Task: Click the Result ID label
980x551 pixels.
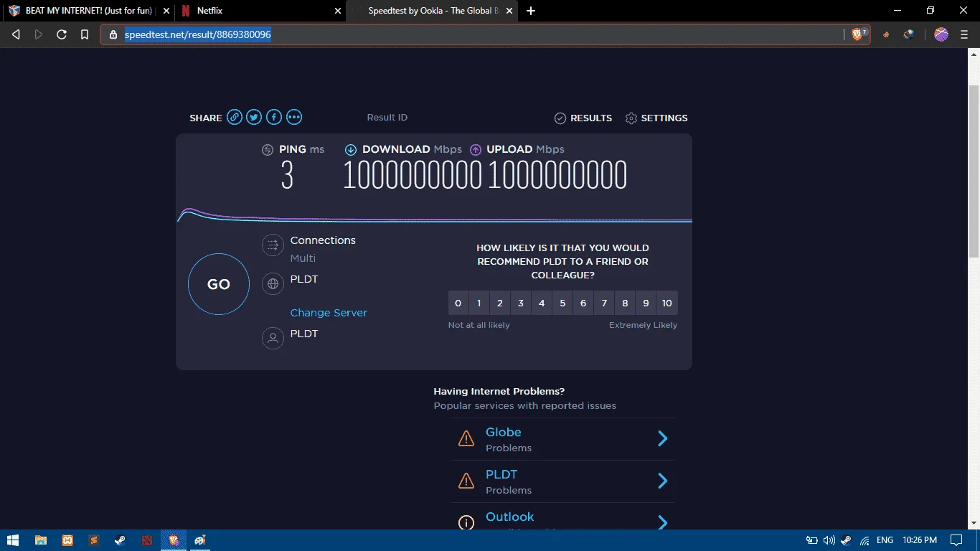Action: click(x=387, y=118)
